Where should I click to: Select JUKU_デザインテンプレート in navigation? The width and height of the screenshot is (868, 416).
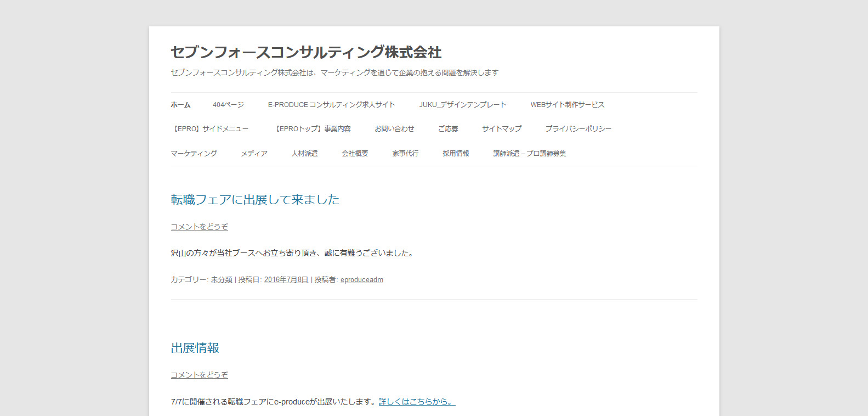[x=462, y=105]
